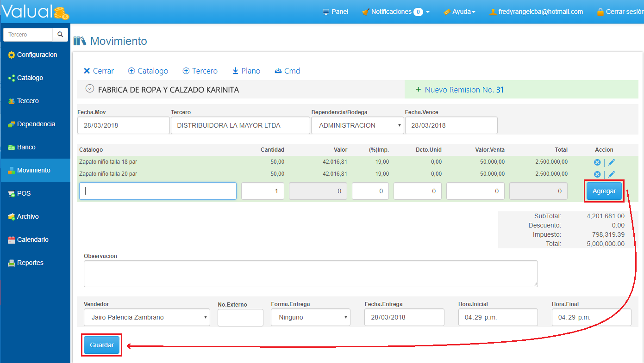The height and width of the screenshot is (363, 644).
Task: Click the Cerrar link in the toolbar
Action: point(99,71)
